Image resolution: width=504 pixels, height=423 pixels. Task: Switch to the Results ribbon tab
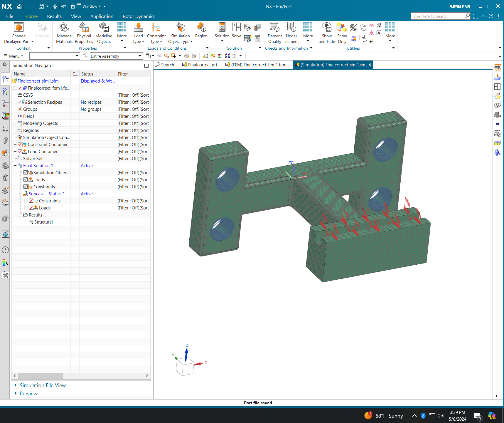click(54, 16)
